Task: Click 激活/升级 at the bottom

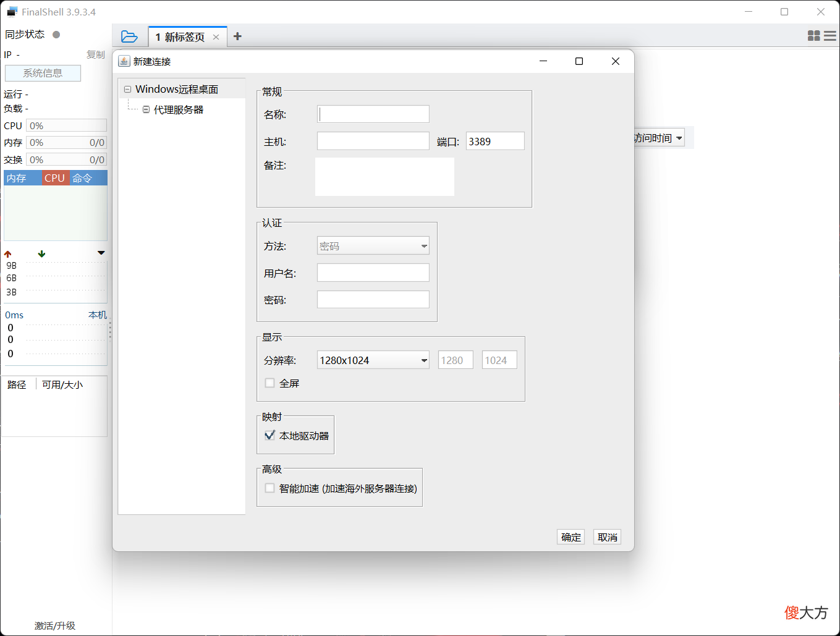Action: pyautogui.click(x=55, y=625)
